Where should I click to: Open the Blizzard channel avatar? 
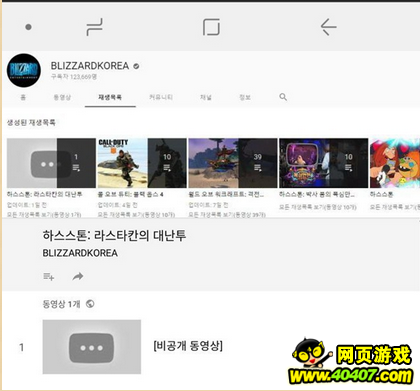[x=24, y=70]
